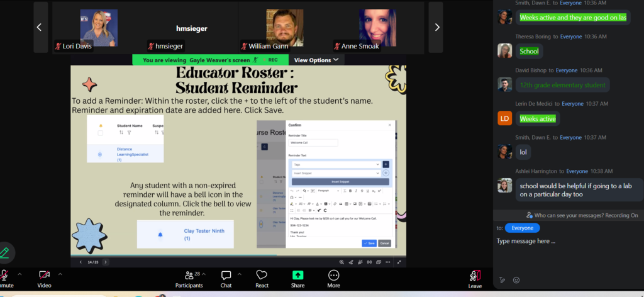This screenshot has height=297, width=644.
Task: Open audio options caret beside the microphone
Action: (x=19, y=274)
